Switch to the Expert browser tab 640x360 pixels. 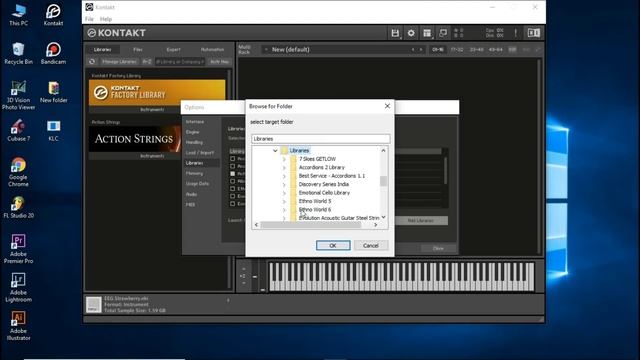[173, 49]
